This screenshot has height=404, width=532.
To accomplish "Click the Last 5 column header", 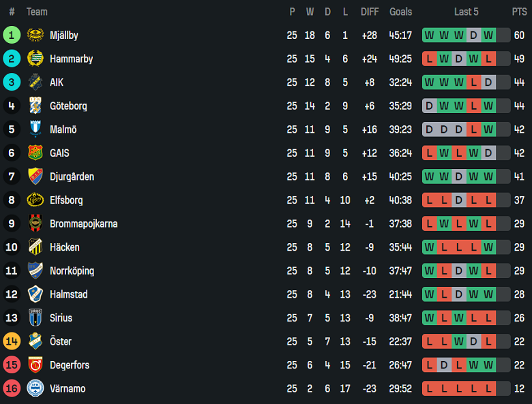I will pyautogui.click(x=466, y=12).
